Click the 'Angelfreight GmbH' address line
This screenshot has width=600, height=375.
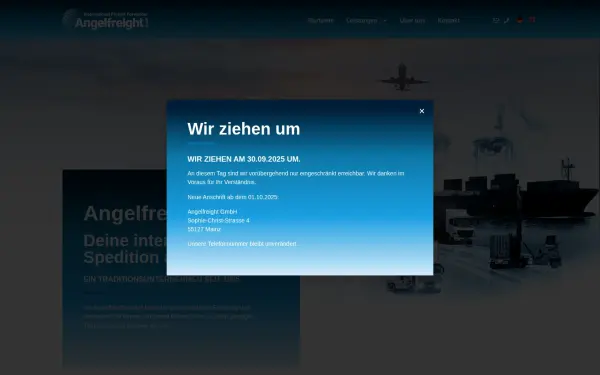[x=212, y=212]
